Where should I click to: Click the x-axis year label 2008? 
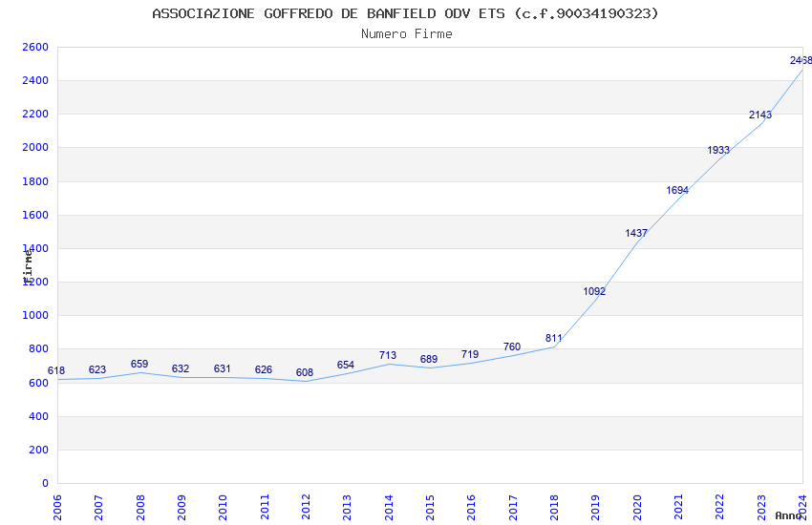139,507
